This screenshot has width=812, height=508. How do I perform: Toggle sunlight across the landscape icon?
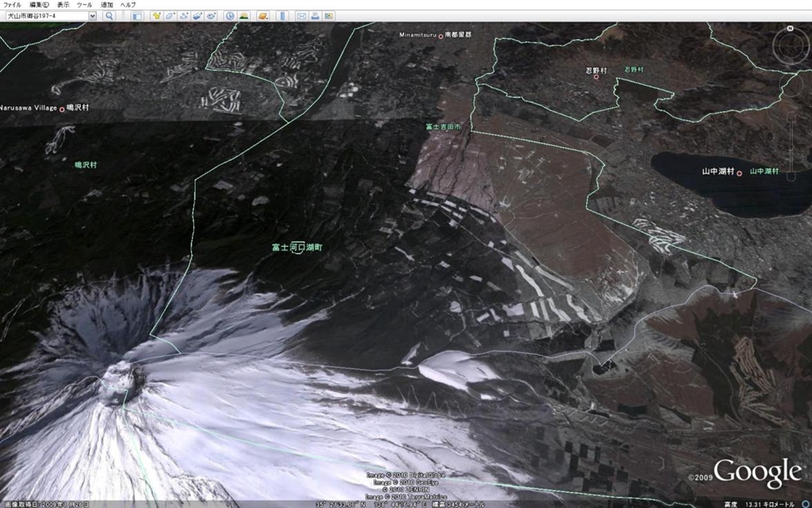coord(243,16)
